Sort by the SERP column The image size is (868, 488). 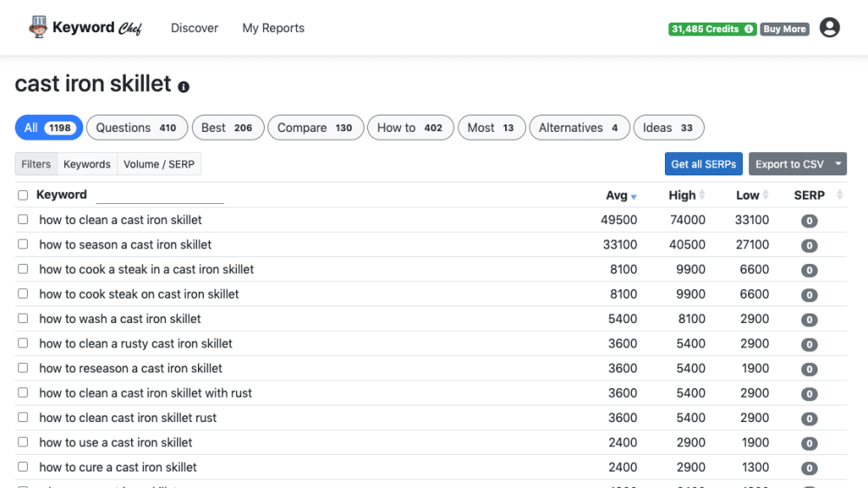tap(819, 195)
